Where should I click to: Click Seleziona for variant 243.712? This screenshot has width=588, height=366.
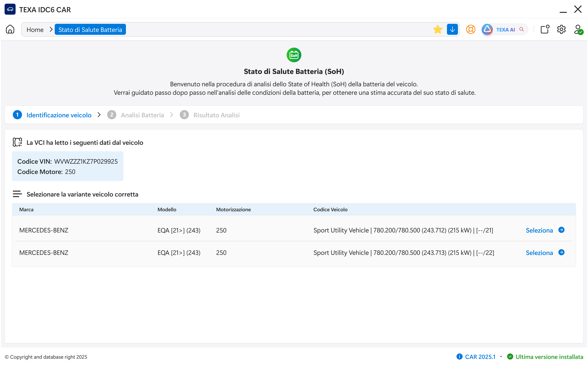point(539,230)
